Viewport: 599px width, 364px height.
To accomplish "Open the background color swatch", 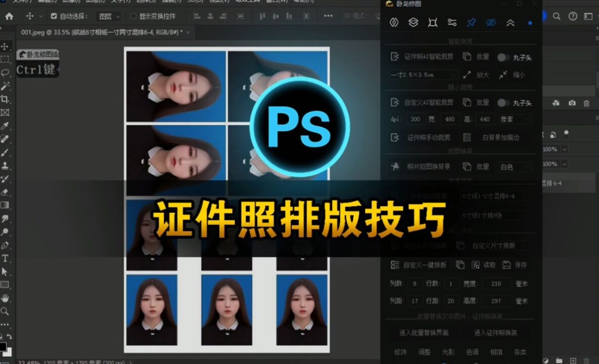I will (8, 352).
